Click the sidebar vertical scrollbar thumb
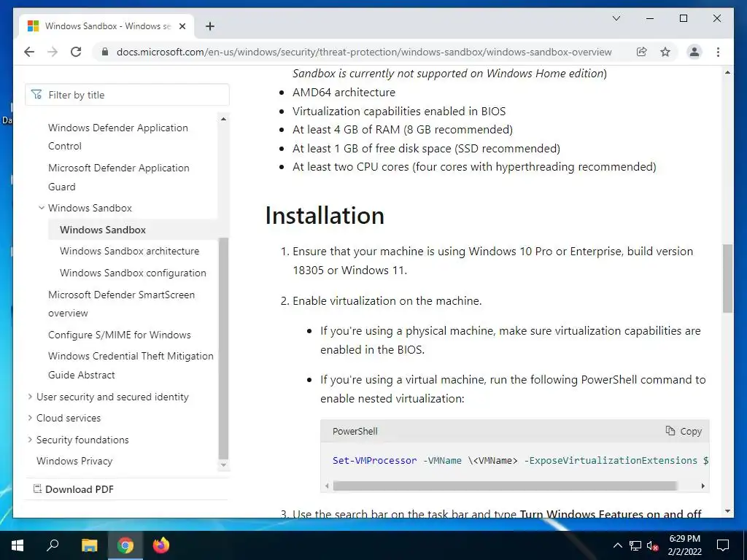747x560 pixels. coord(223,348)
